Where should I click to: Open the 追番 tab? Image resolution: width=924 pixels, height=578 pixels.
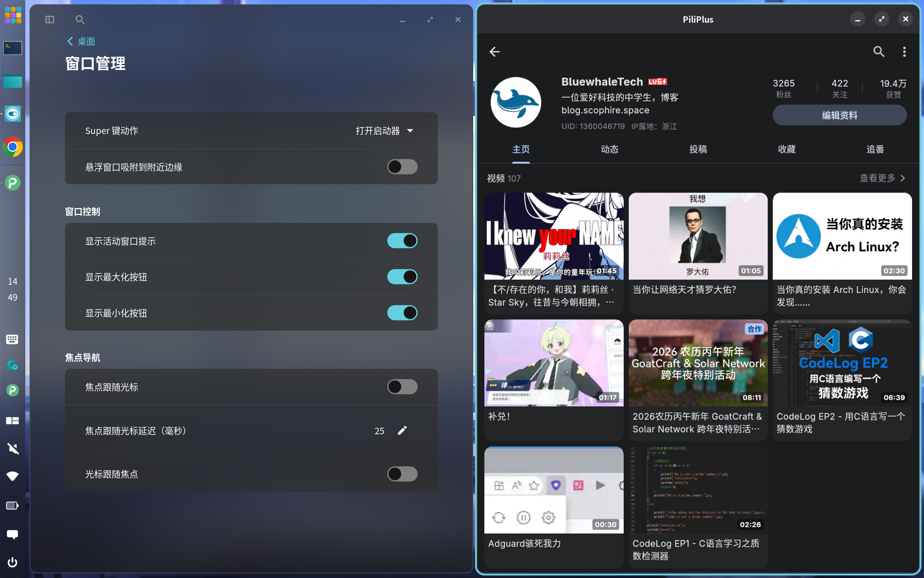[x=875, y=150]
